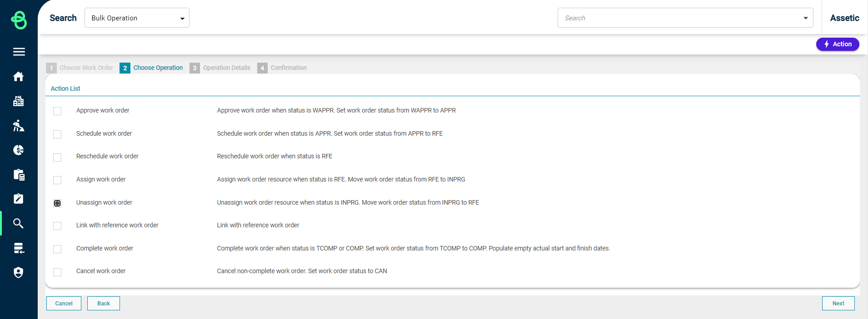Go to Home via sidebar icon
The width and height of the screenshot is (868, 319).
pos(19,77)
